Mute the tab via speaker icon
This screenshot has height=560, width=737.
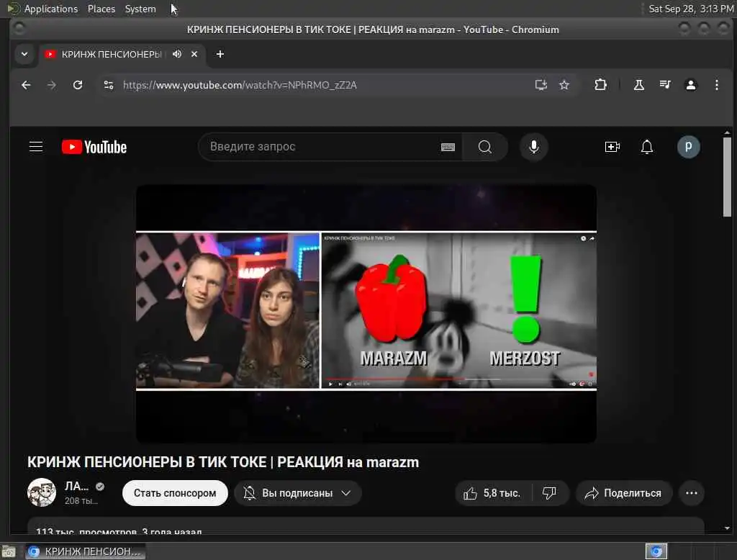click(177, 54)
